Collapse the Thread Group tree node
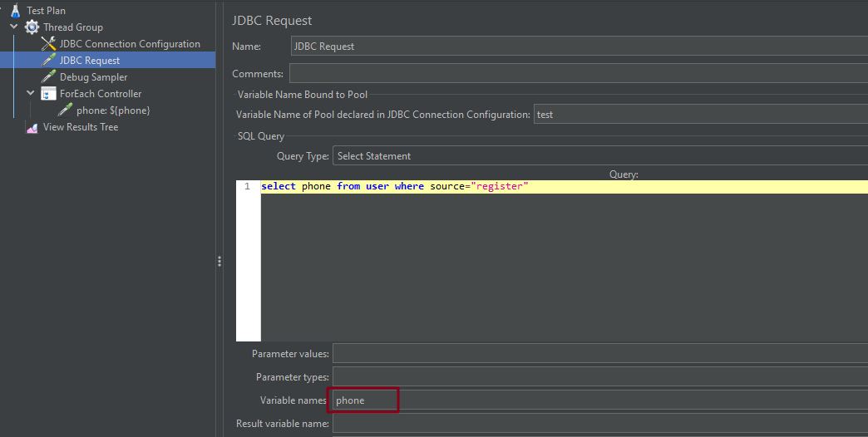The height and width of the screenshot is (437, 868). click(x=14, y=27)
